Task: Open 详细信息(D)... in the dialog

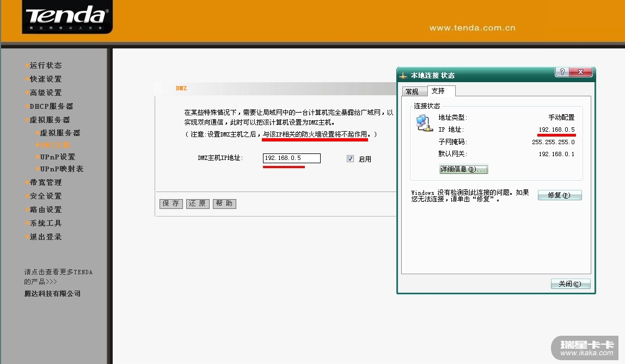Action: (x=463, y=169)
